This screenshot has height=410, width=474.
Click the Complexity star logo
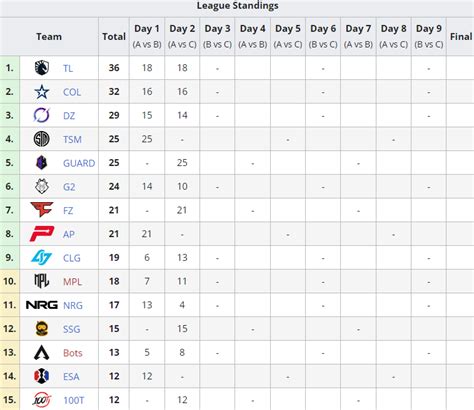pyautogui.click(x=42, y=92)
